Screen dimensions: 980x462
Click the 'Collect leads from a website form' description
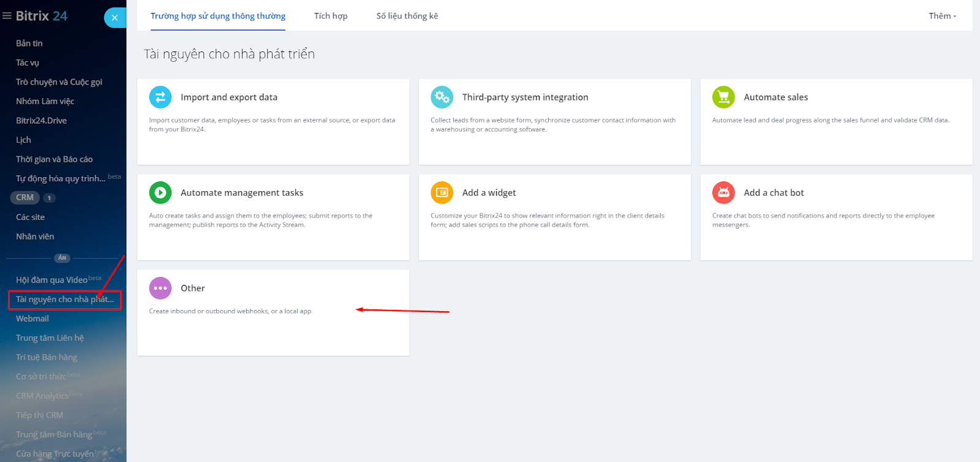coord(553,124)
